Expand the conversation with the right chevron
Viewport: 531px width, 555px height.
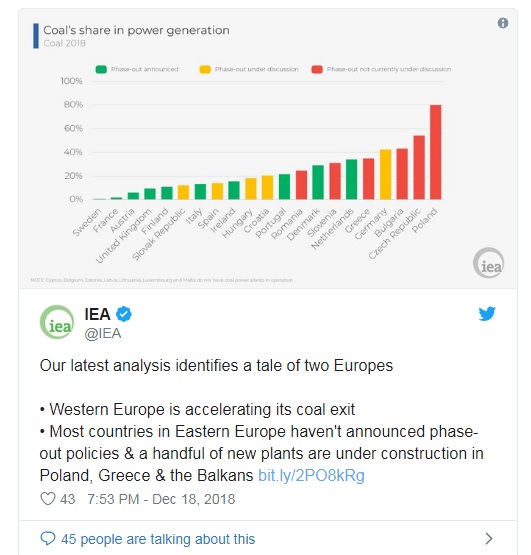489,538
